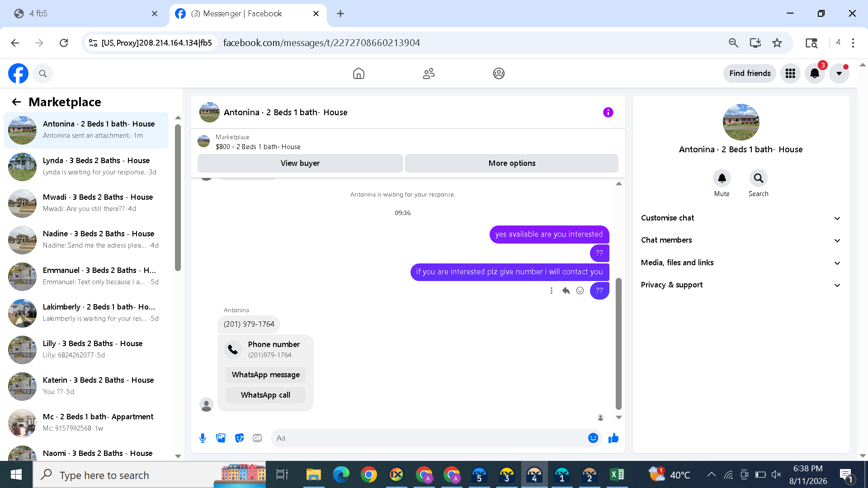Open emoji picker in message box
The width and height of the screenshot is (868, 488).
[593, 438]
